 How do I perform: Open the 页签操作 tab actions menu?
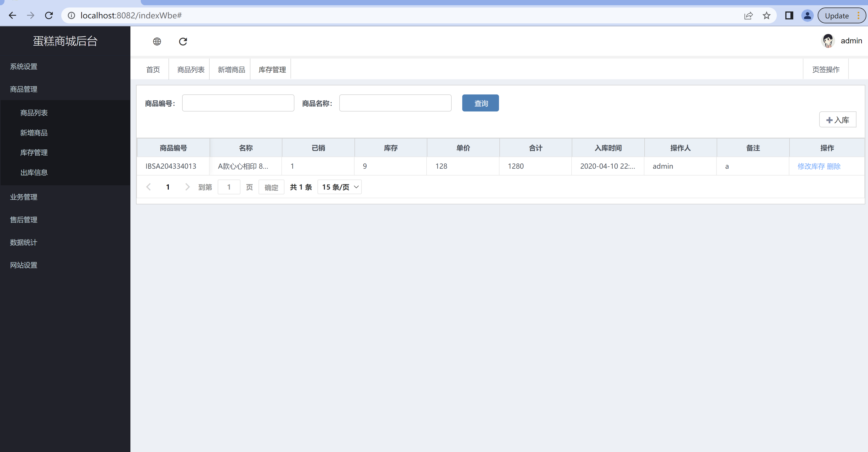(826, 69)
